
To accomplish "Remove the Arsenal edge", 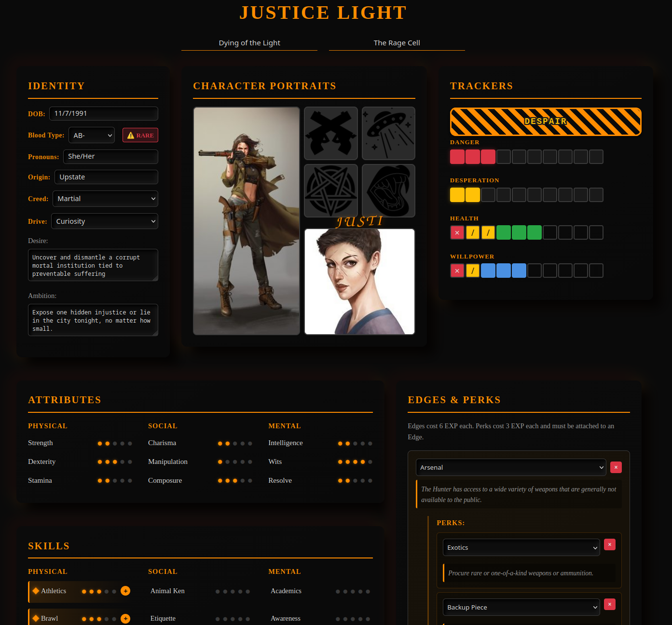I will [x=616, y=467].
